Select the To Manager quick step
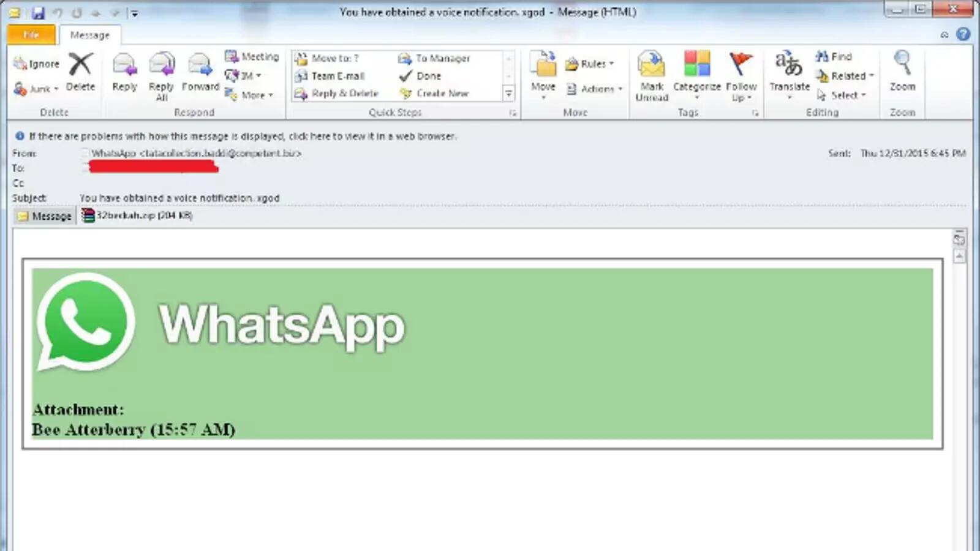The image size is (980, 551). (434, 58)
